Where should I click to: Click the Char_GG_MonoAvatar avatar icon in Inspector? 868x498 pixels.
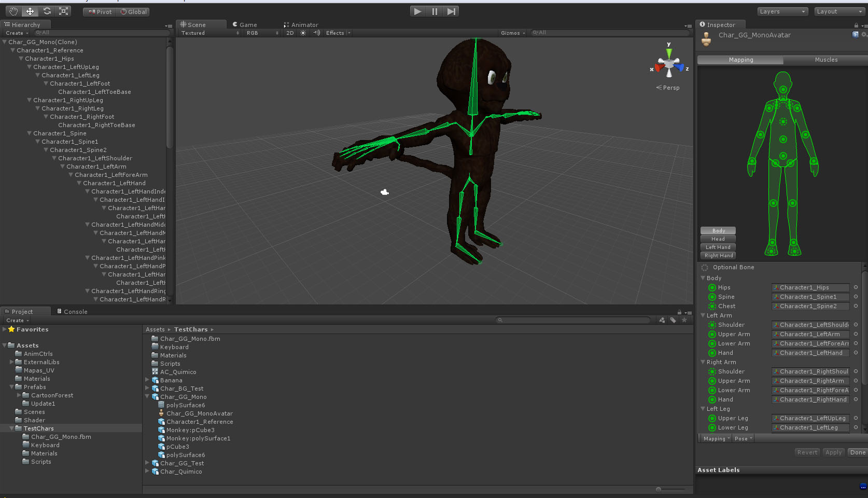coord(706,39)
